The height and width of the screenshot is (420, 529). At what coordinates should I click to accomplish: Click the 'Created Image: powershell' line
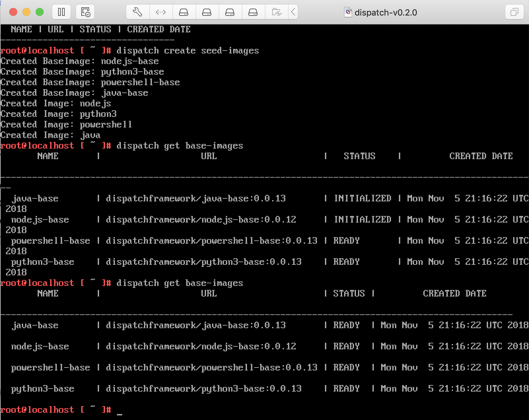coord(66,124)
